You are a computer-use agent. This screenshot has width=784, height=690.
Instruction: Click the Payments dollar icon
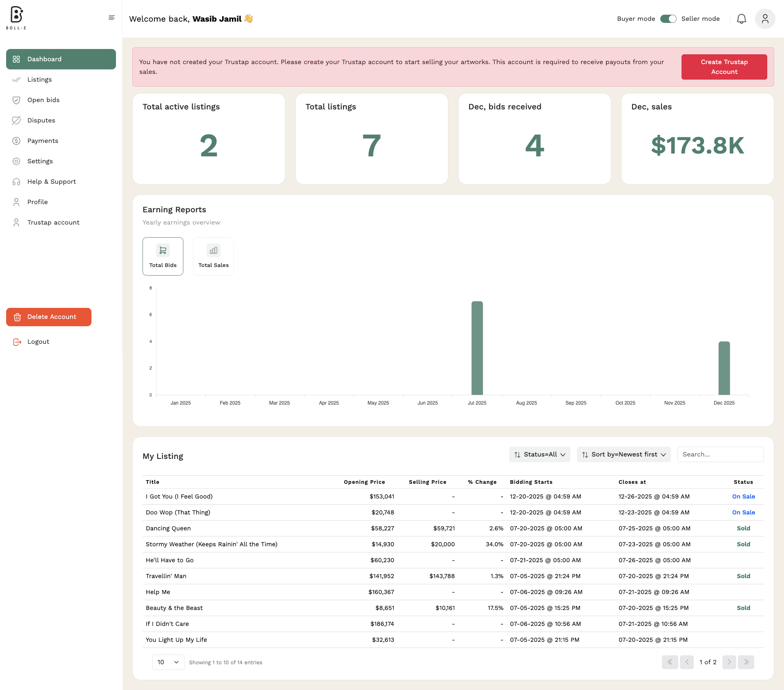point(16,141)
